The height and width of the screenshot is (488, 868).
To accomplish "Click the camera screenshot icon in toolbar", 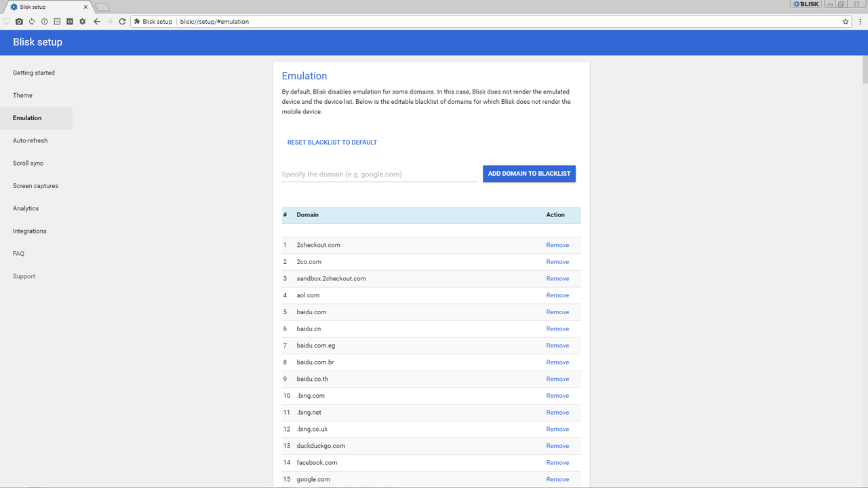I will pyautogui.click(x=19, y=22).
